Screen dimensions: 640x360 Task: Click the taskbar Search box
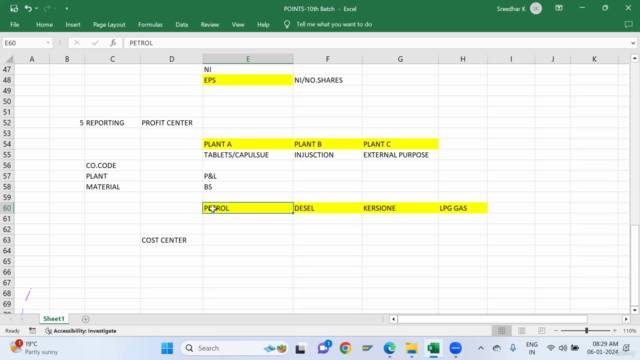point(235,348)
